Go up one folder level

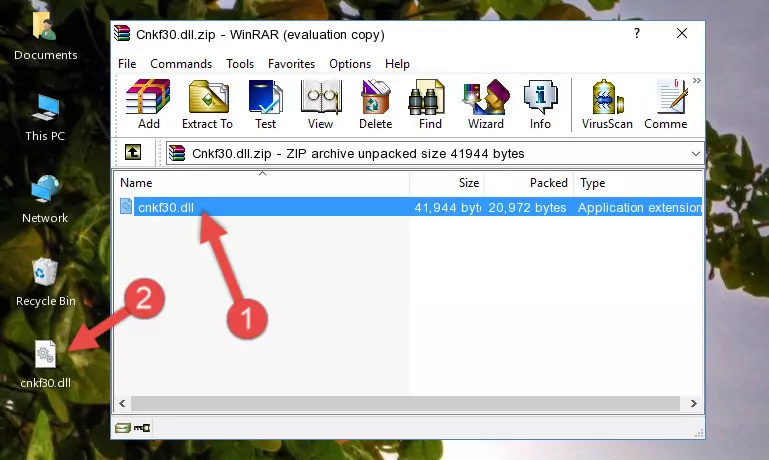(x=133, y=153)
